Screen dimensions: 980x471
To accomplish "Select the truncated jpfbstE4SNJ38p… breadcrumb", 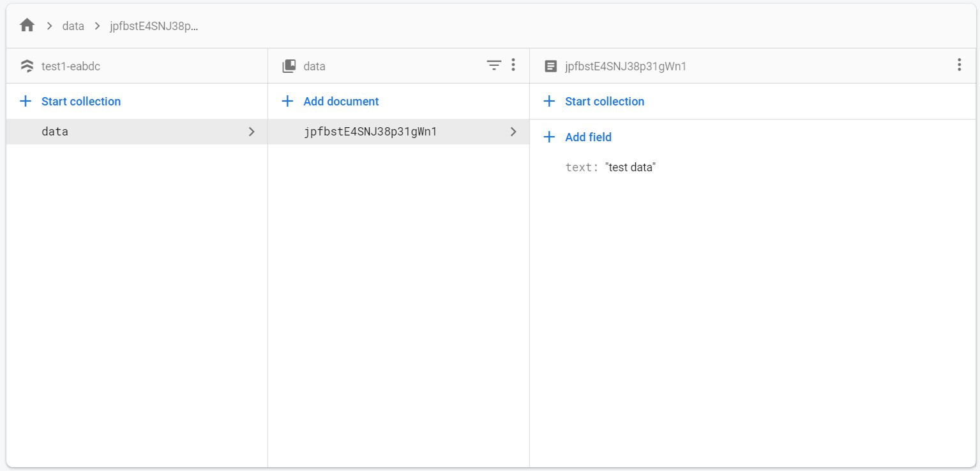I will tap(154, 26).
